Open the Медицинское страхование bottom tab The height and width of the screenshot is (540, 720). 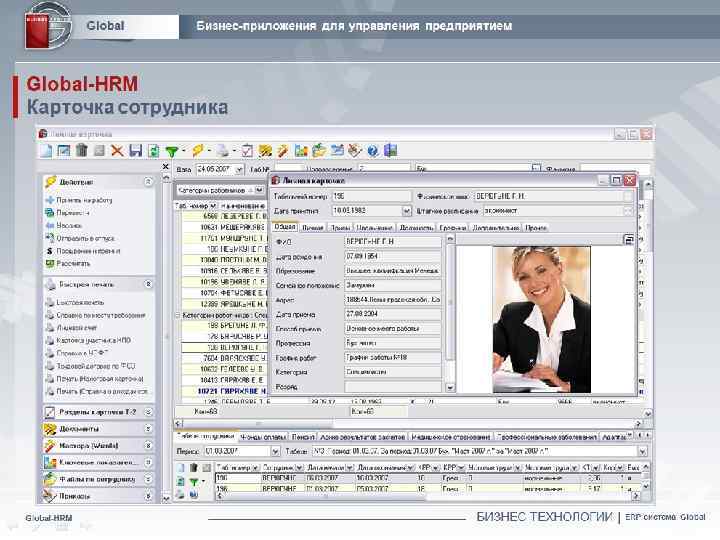pos(451,437)
